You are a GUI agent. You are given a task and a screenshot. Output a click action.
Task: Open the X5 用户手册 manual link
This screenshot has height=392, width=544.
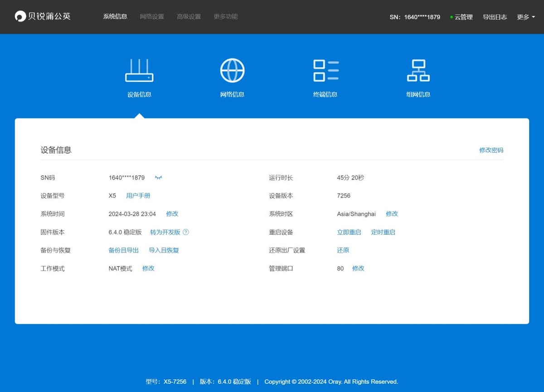tap(138, 195)
